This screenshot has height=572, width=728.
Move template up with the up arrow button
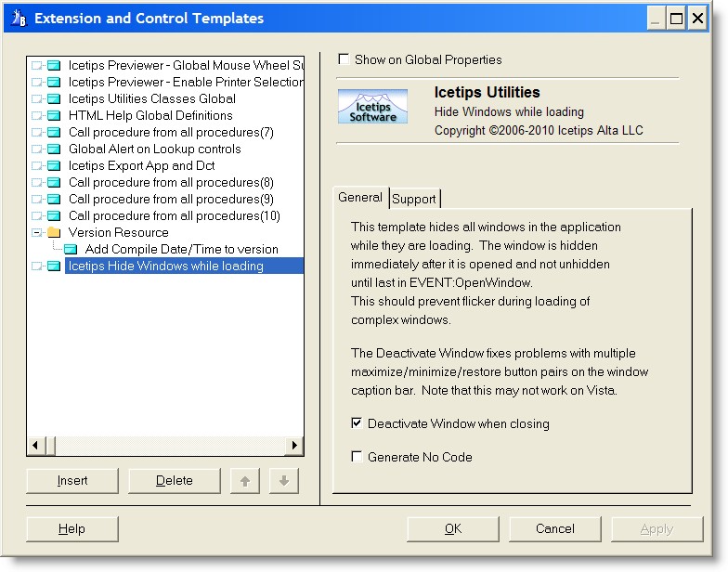tap(245, 481)
